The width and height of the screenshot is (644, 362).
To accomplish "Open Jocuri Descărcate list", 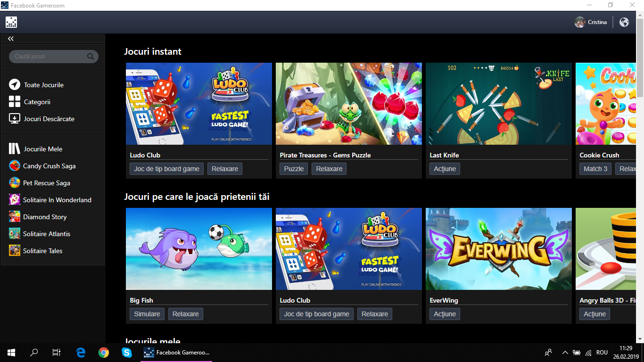I will pyautogui.click(x=49, y=119).
